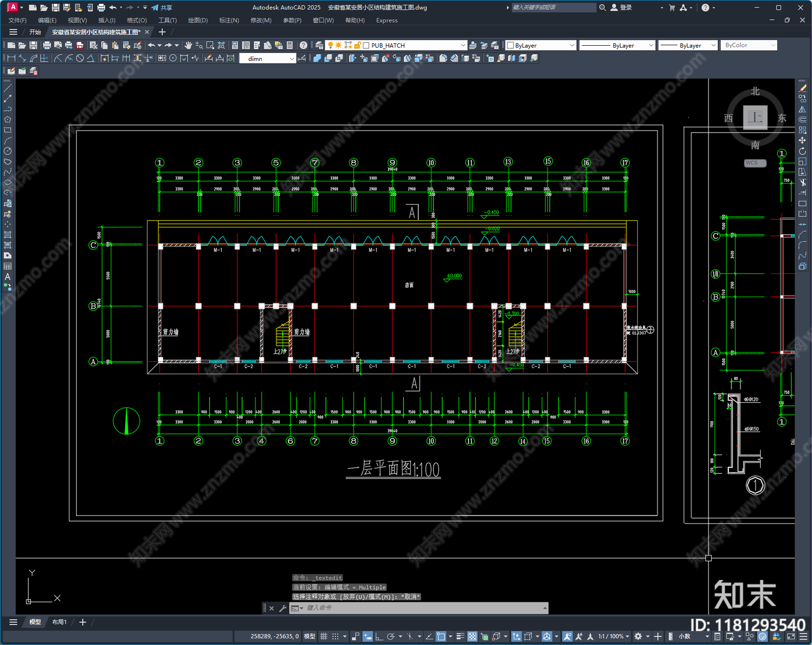Viewport: 812px width, 645px height.
Task: Select the Circle tool in left draw toolbar
Action: click(x=8, y=151)
